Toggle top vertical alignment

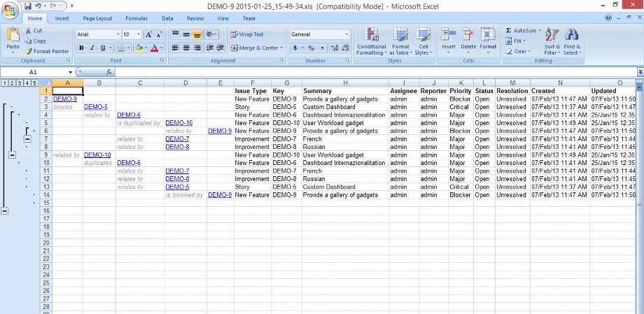tap(176, 34)
